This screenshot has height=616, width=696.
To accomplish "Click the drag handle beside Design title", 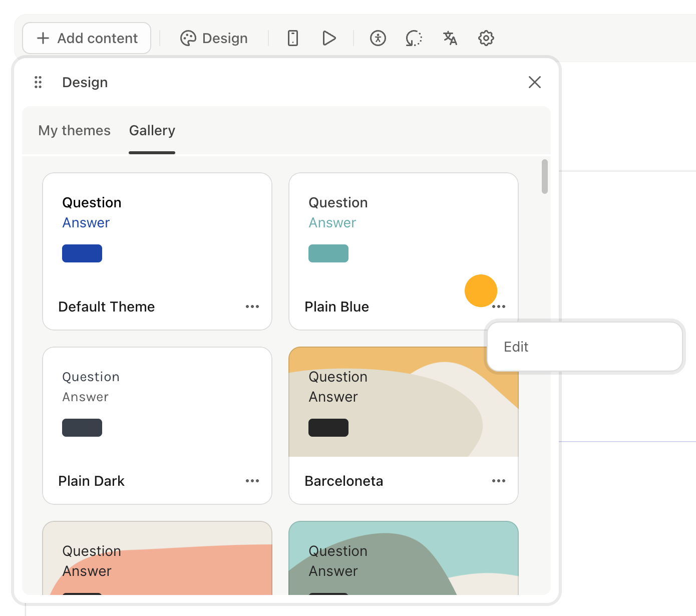I will pyautogui.click(x=38, y=82).
